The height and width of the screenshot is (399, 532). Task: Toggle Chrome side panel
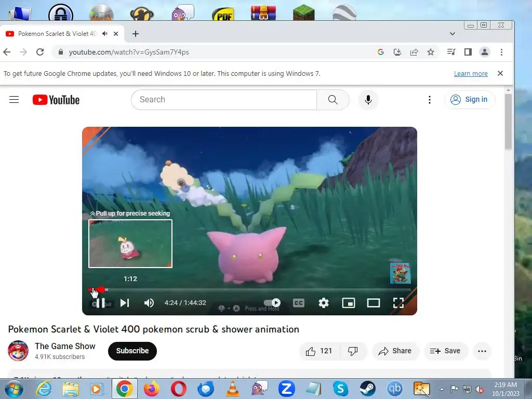tap(468, 52)
